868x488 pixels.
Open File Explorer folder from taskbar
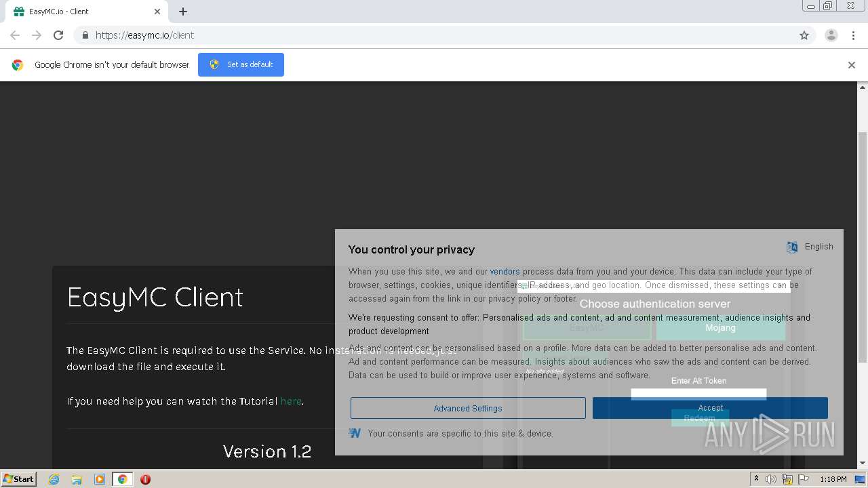coord(77,479)
